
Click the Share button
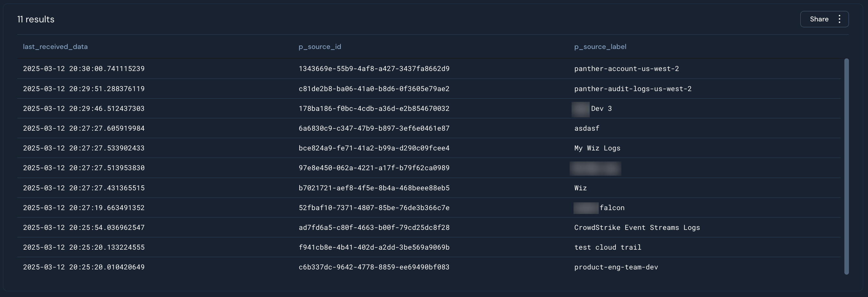[x=819, y=19]
